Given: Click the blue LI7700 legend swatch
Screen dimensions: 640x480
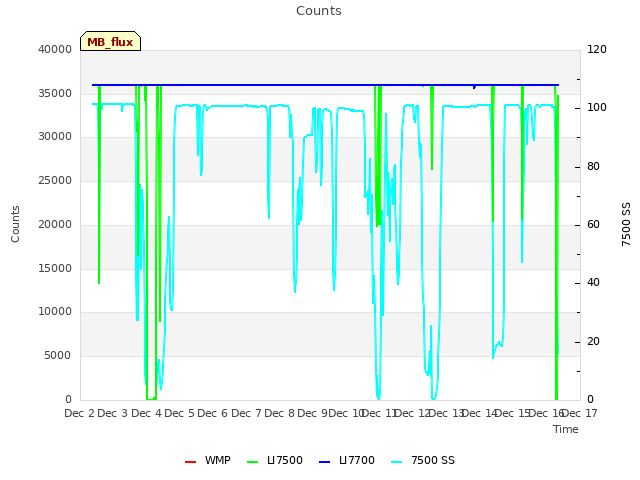Looking at the screenshot, I should tap(324, 461).
